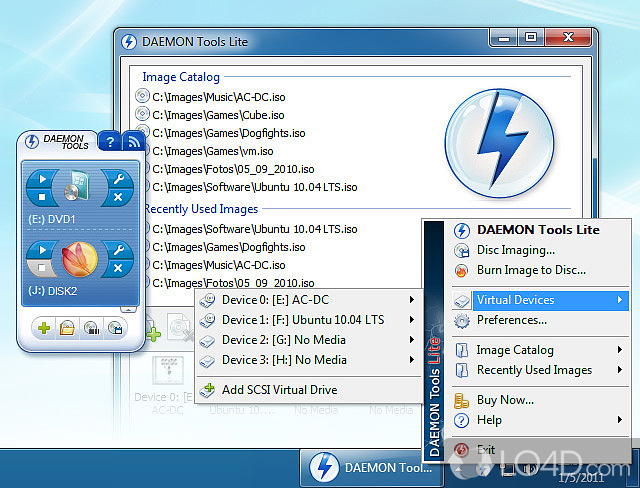Expand arrow for Device 3: [H:] No Media
This screenshot has height=488, width=640.
pos(412,359)
